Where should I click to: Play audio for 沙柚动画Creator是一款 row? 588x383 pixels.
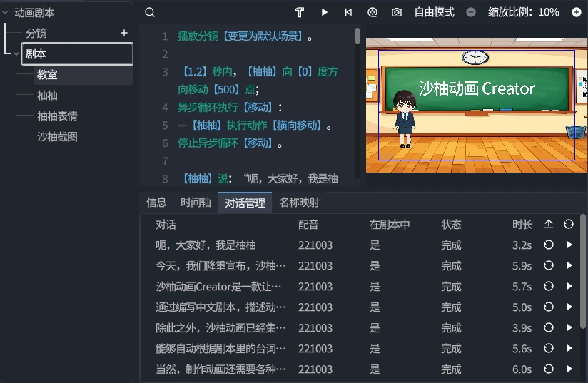pyautogui.click(x=569, y=286)
